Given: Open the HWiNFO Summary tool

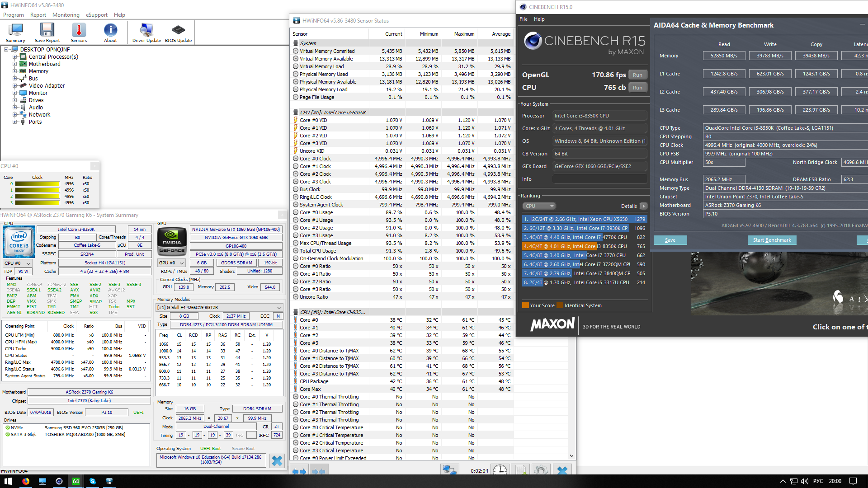Looking at the screenshot, I should tap(16, 33).
